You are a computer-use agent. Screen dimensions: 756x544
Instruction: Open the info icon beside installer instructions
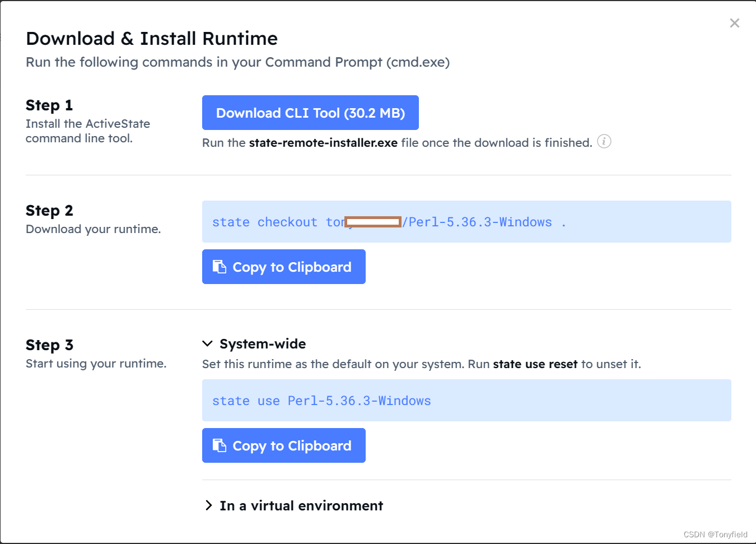(604, 142)
